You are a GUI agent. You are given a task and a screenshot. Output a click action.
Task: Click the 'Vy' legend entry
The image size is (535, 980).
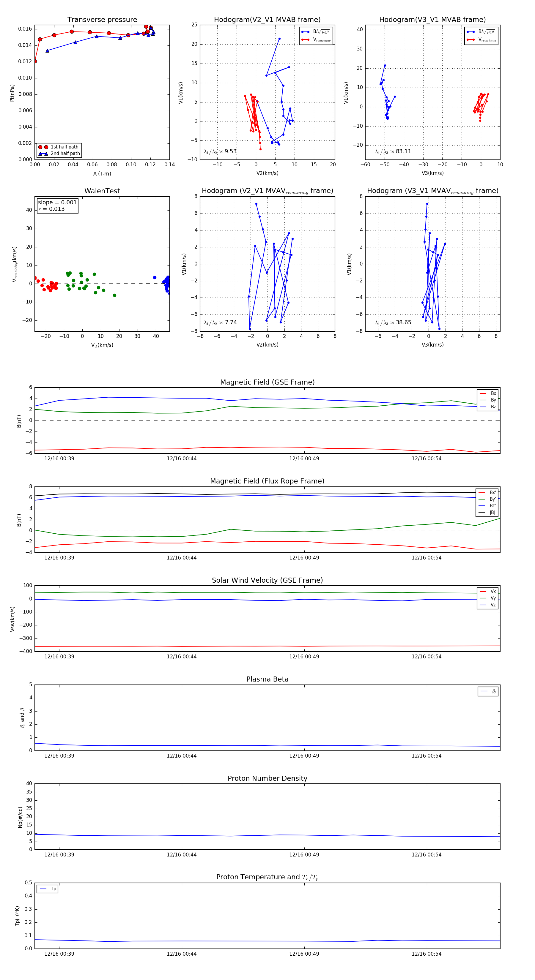[x=488, y=598]
